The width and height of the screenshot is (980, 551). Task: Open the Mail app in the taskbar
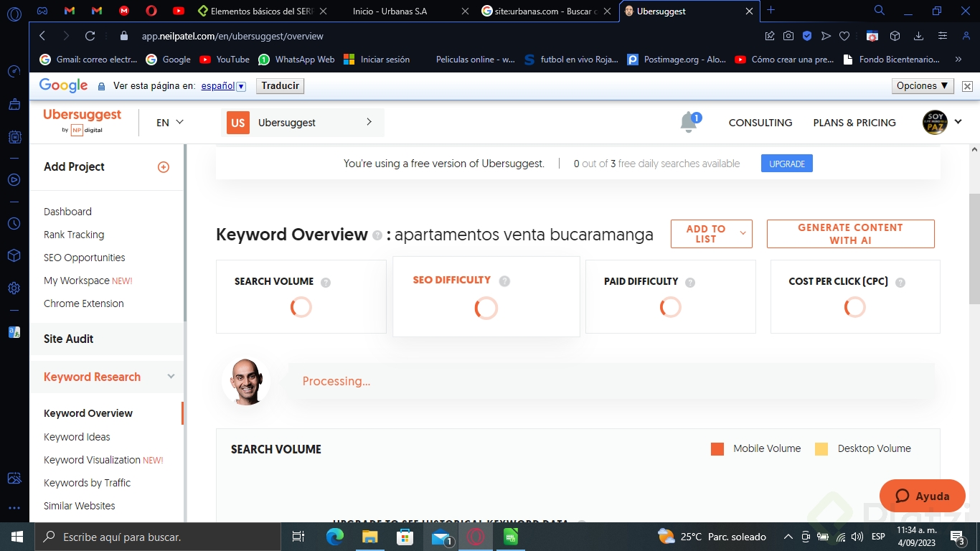(440, 537)
